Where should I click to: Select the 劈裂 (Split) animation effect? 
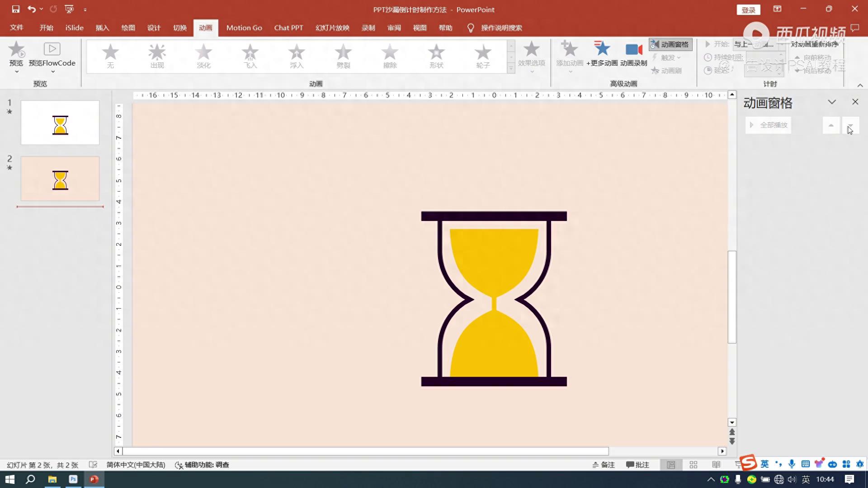[x=343, y=56]
